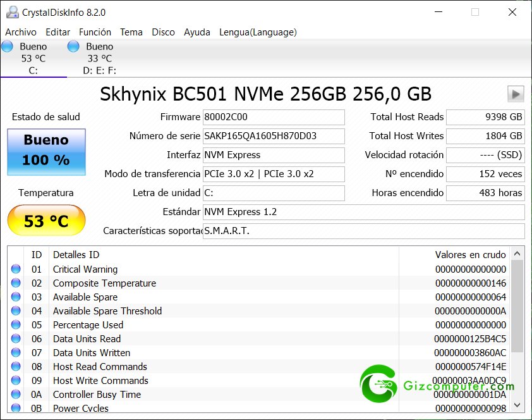This screenshot has height=420, width=532.
Task: Open the Archivo menu
Action: tap(21, 32)
